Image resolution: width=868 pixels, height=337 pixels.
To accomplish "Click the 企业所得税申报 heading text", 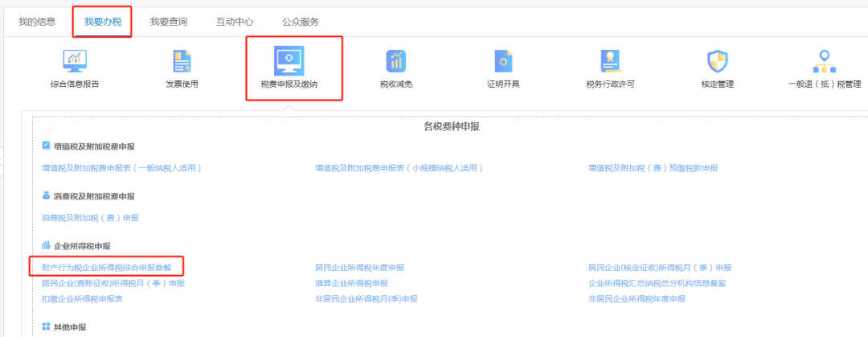I will 83,245.
